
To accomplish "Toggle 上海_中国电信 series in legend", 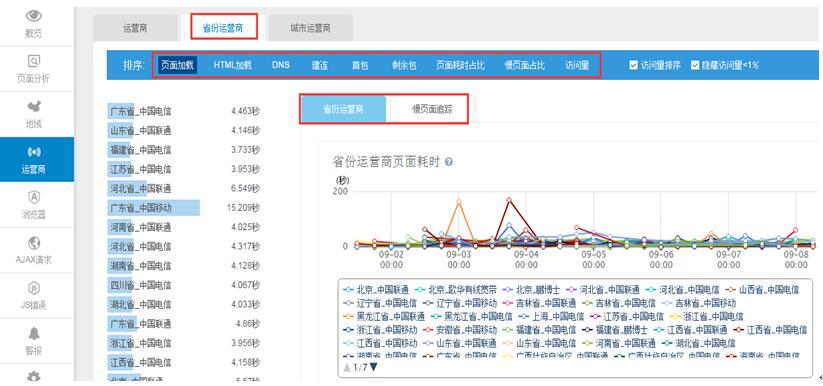I will [550, 317].
